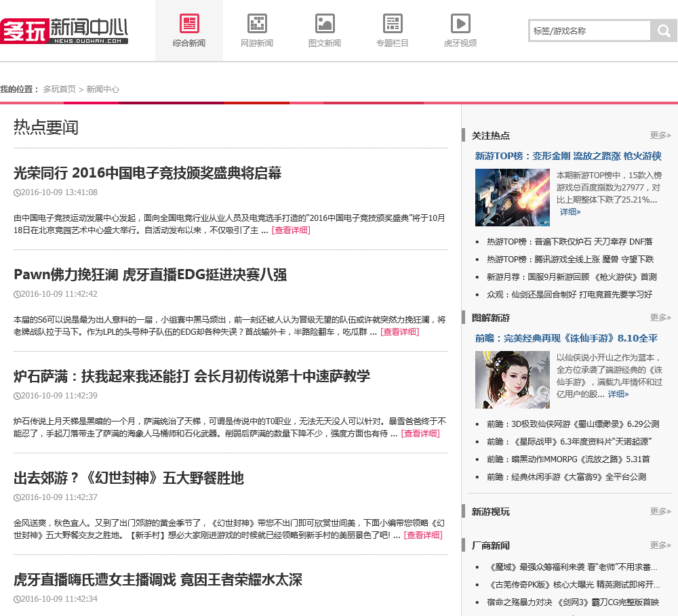Open 宿命之殇暴力对决《剑网3》 link
678x616 pixels.
click(573, 602)
